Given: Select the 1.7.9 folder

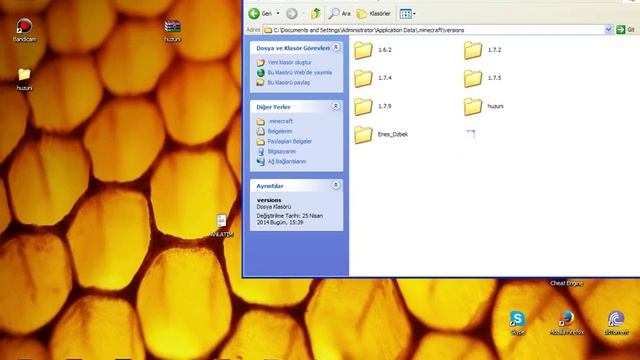Looking at the screenshot, I should [373, 107].
